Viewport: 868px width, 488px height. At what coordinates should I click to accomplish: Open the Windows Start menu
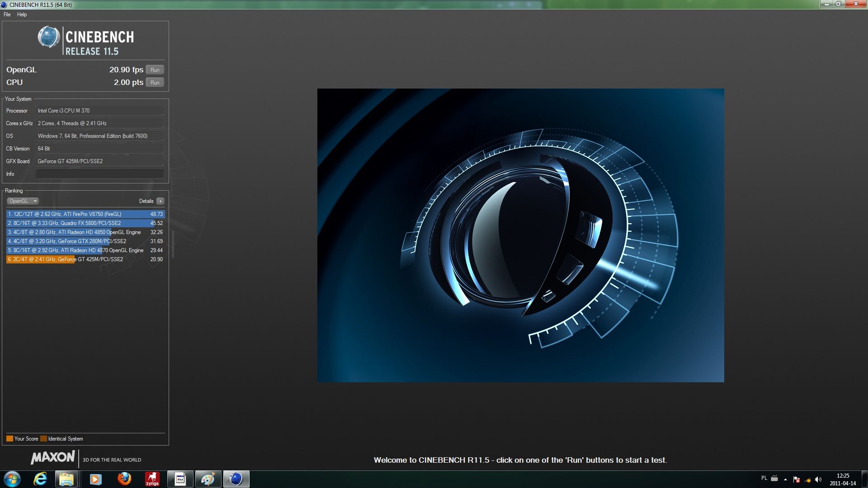point(12,479)
